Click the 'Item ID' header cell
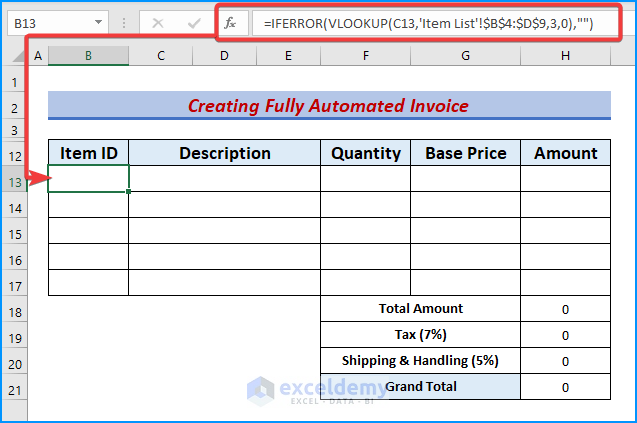The width and height of the screenshot is (637, 423). point(89,153)
